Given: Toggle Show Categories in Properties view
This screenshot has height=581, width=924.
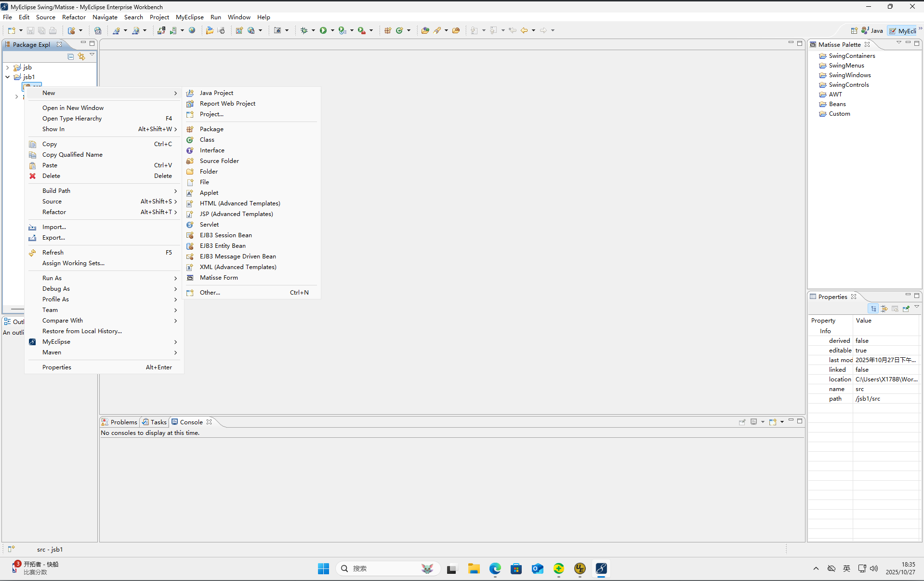Looking at the screenshot, I should (x=873, y=309).
